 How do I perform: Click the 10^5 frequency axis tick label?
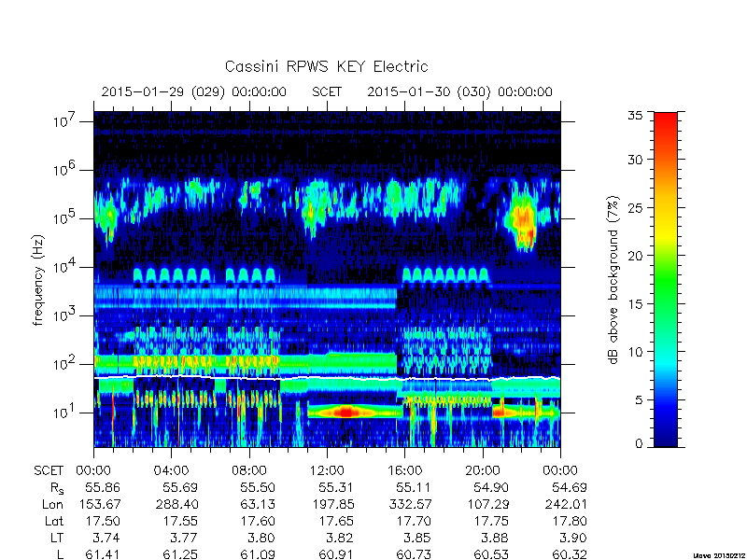point(63,217)
